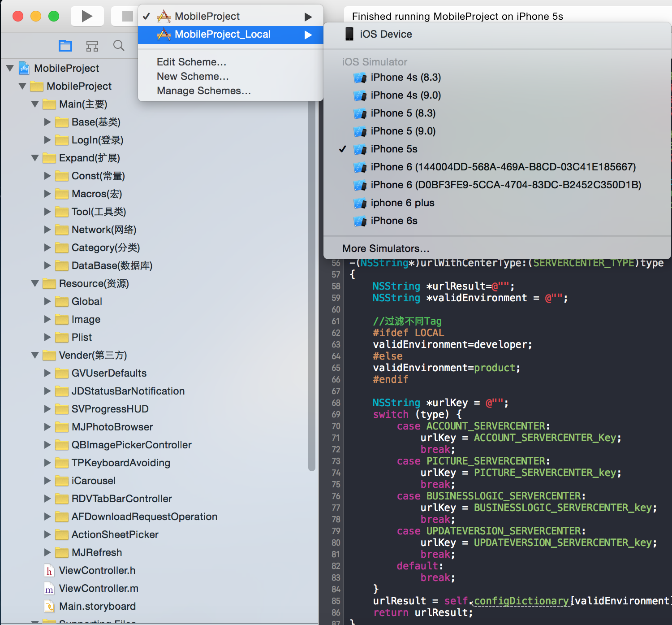
Task: Select the MobileProject_Local scheme
Action: (x=222, y=35)
